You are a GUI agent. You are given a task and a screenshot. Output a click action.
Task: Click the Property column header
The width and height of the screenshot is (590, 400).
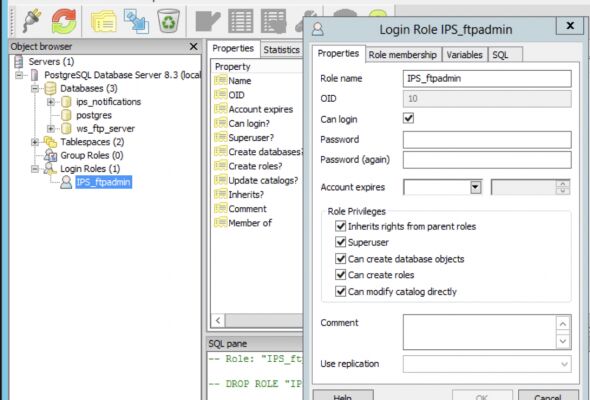(x=258, y=67)
